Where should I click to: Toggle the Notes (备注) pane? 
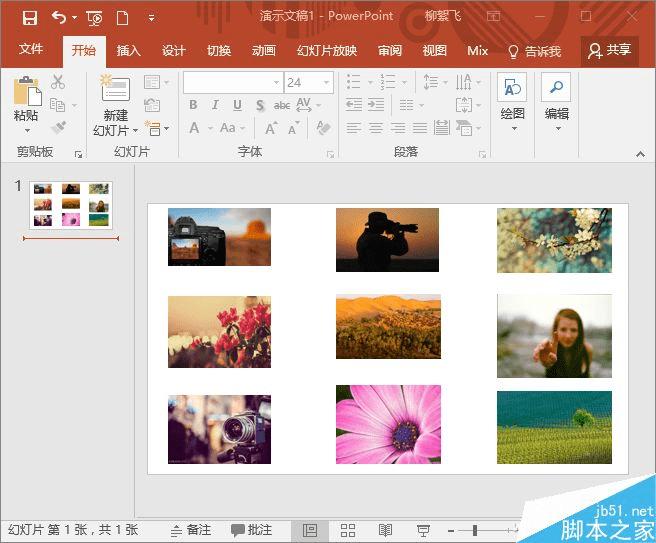click(190, 530)
